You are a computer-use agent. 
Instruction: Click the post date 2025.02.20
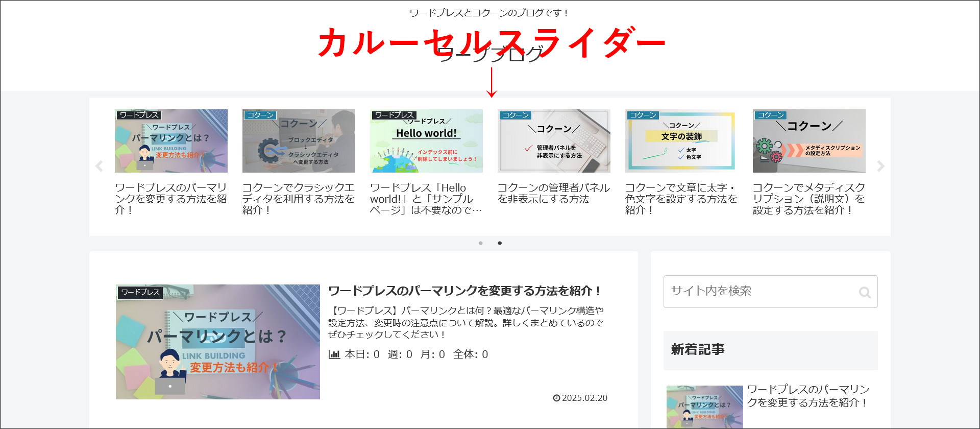tap(584, 398)
